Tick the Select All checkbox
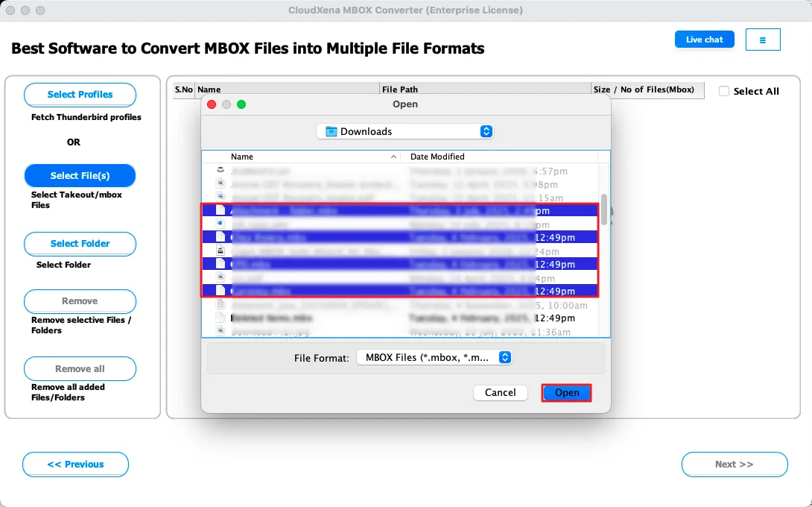 tap(724, 91)
